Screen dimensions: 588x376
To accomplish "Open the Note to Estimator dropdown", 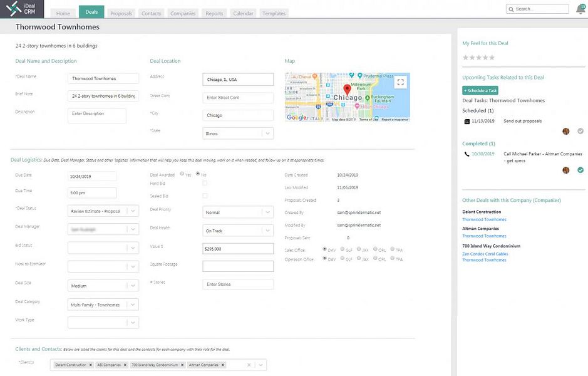I will [x=103, y=266].
